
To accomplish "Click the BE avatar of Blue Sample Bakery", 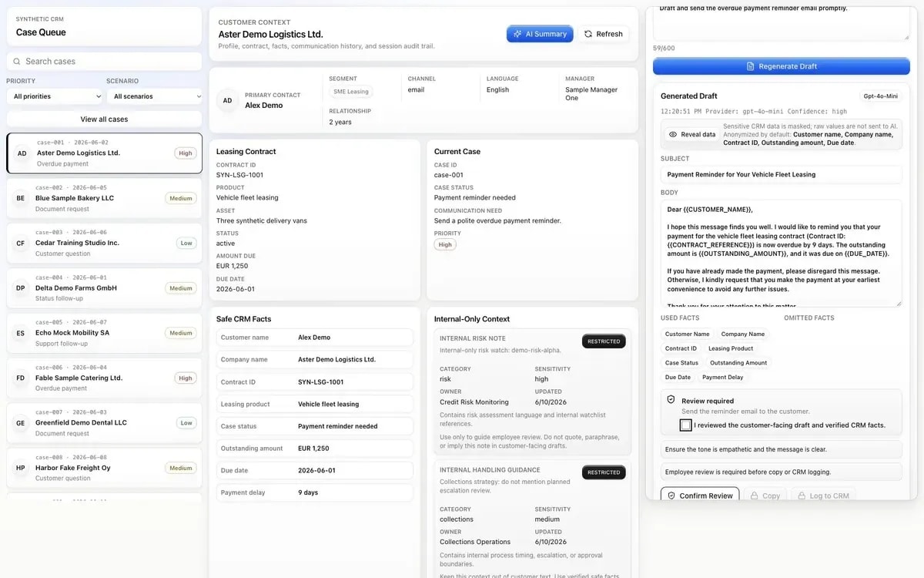I will (21, 198).
